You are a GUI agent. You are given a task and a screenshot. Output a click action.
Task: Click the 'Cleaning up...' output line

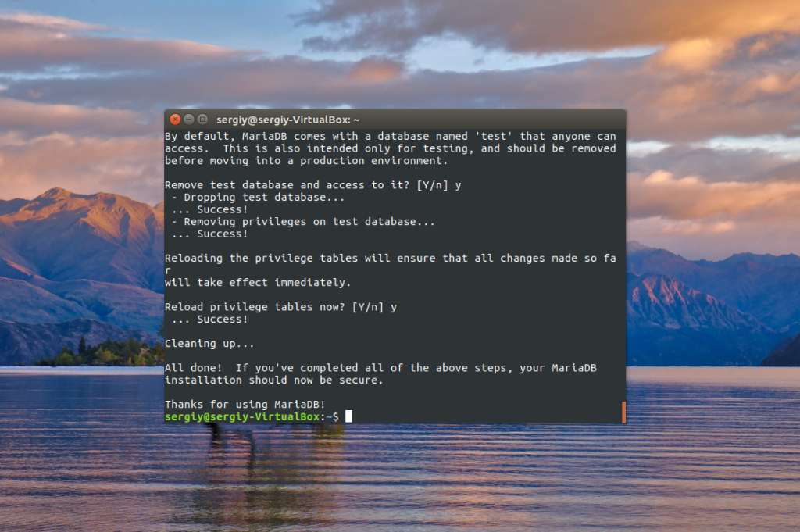pos(209,344)
